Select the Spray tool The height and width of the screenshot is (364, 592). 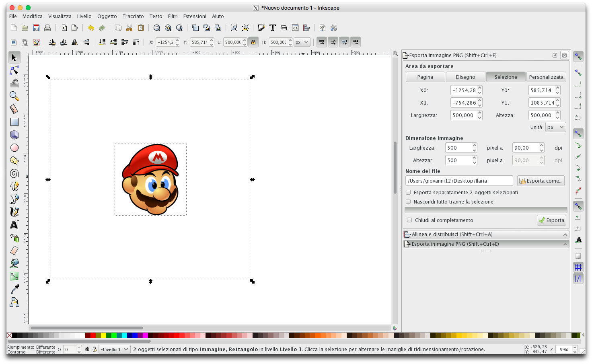[x=14, y=238]
